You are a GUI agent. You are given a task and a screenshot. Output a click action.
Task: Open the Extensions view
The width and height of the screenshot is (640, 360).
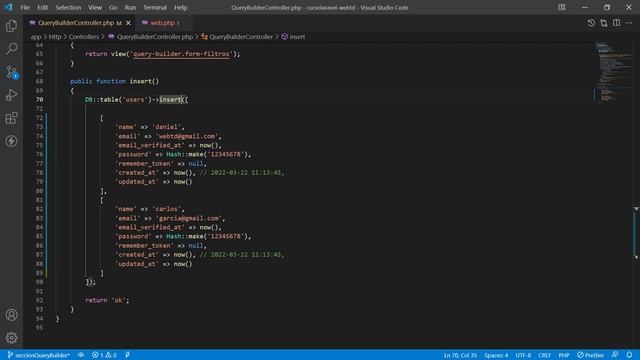tap(11, 118)
